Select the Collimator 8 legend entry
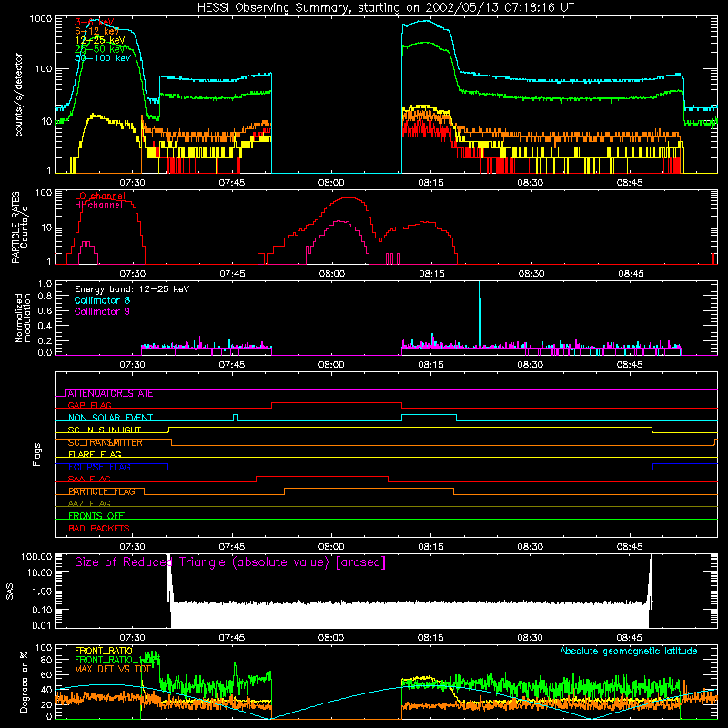 click(102, 300)
